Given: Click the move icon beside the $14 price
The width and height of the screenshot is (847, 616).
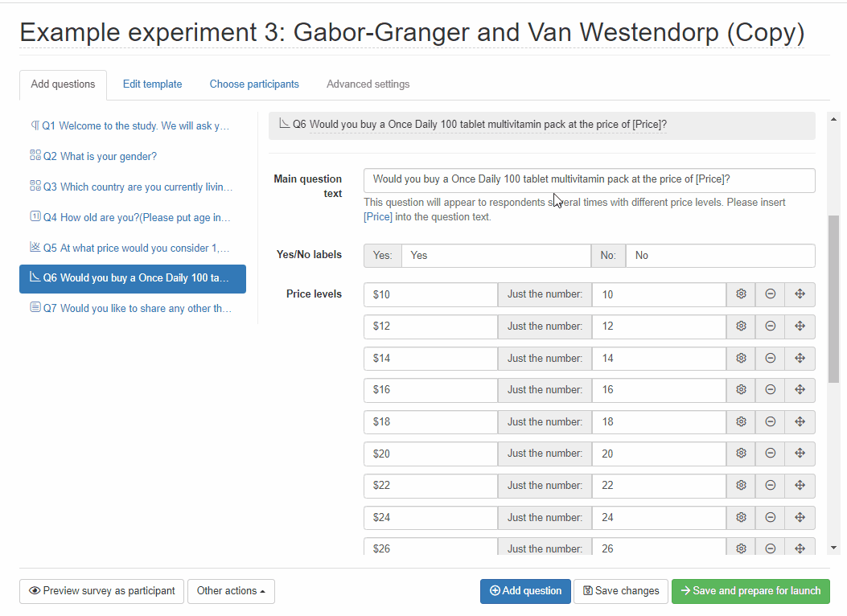Looking at the screenshot, I should point(800,358).
